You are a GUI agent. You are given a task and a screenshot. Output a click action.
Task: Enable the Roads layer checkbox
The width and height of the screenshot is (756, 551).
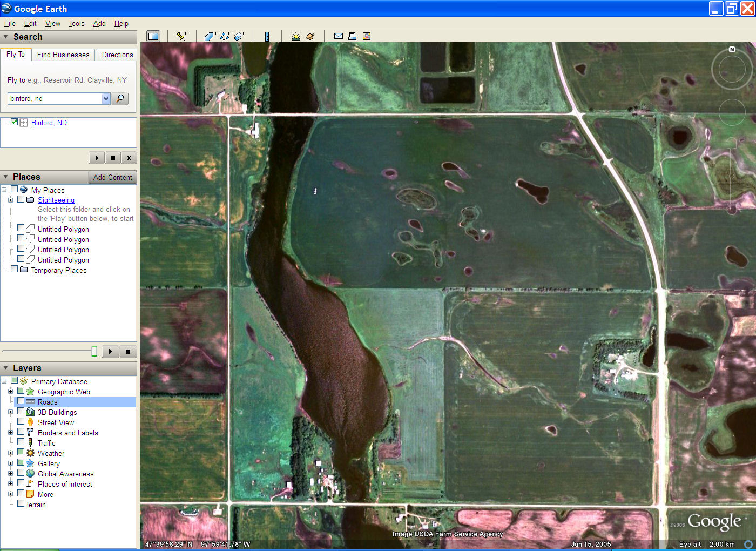point(21,401)
